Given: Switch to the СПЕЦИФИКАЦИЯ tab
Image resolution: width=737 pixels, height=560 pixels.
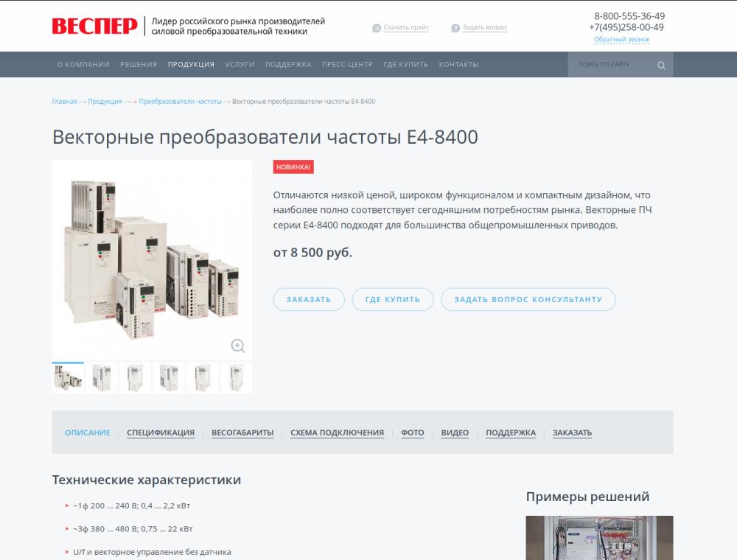Looking at the screenshot, I should point(161,433).
